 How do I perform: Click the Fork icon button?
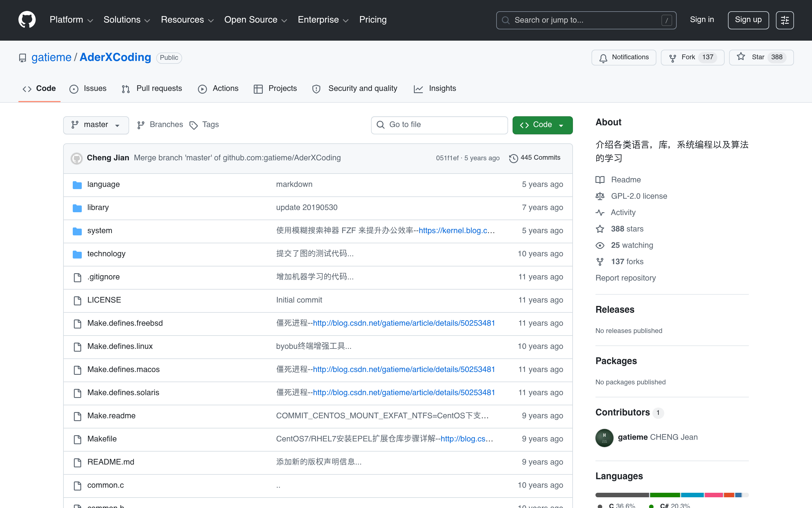(x=672, y=58)
